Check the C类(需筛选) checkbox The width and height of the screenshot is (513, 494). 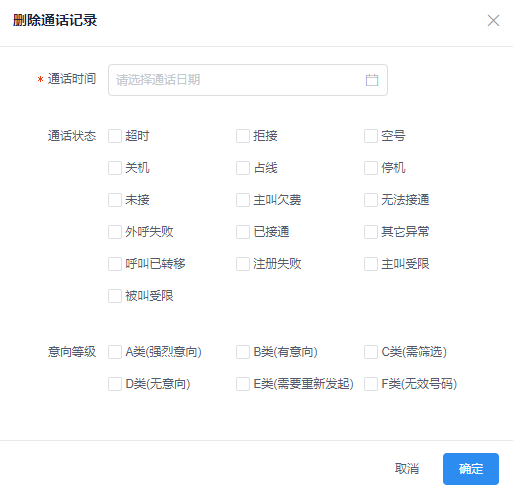(x=371, y=352)
